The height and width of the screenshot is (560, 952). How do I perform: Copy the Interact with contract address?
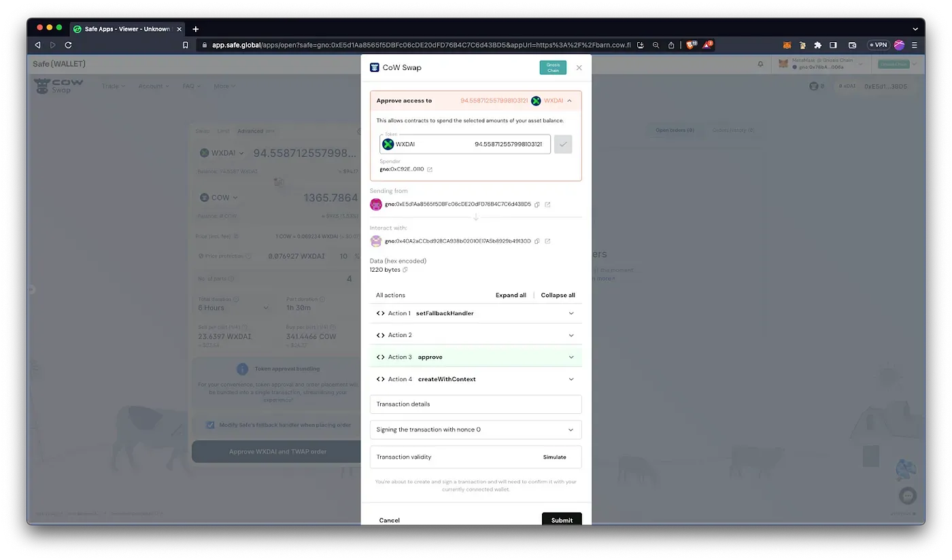[537, 241]
